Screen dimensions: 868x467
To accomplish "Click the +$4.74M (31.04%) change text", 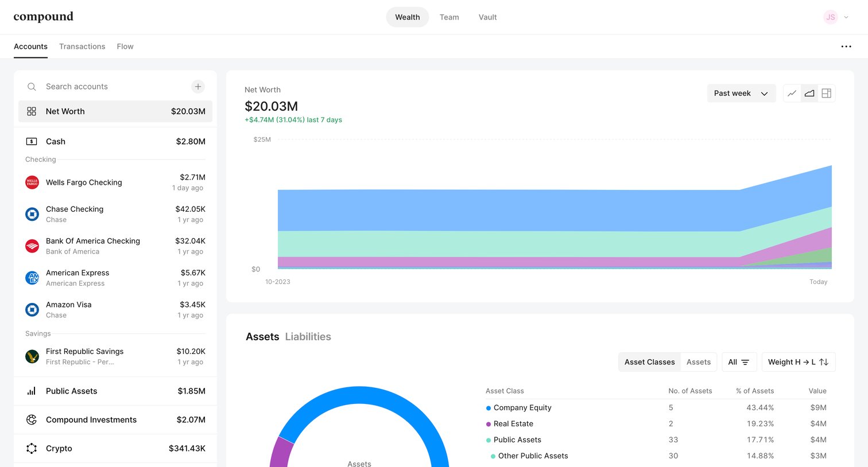I will 293,120.
